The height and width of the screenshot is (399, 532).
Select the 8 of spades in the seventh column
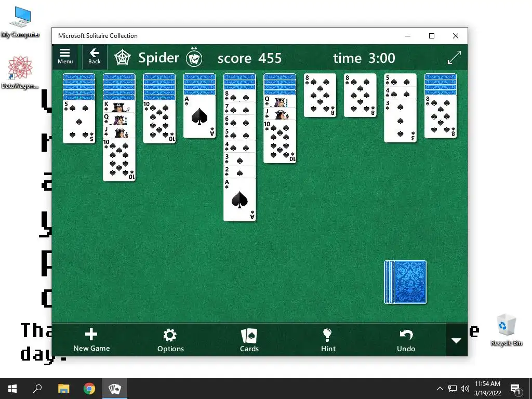tap(320, 96)
